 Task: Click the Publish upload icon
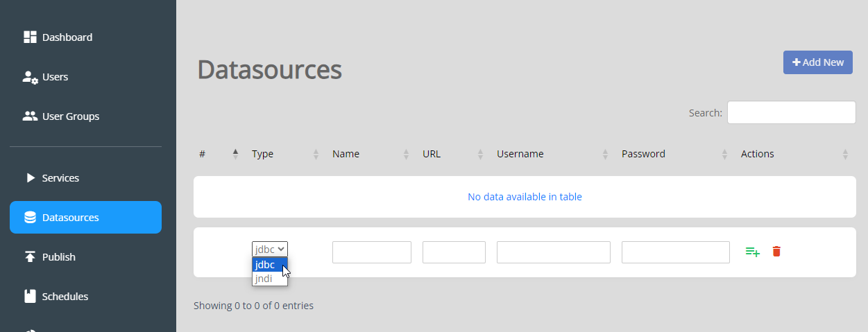pos(30,257)
